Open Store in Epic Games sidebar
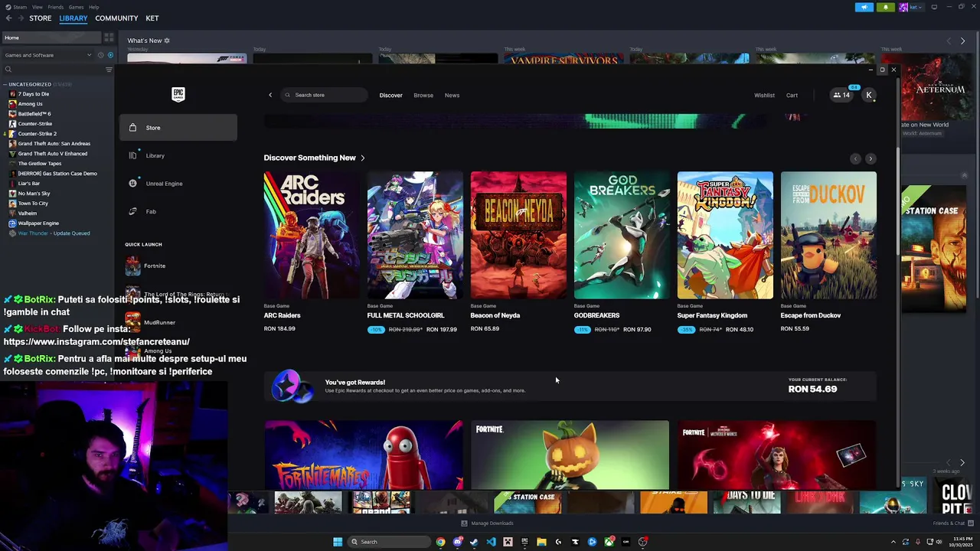This screenshot has width=980, height=551. tap(178, 128)
